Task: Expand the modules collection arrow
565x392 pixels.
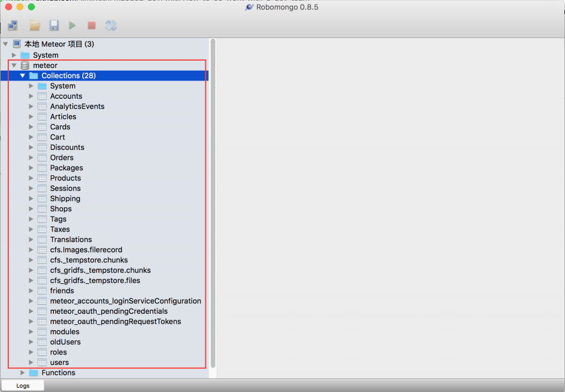Action: coord(31,331)
